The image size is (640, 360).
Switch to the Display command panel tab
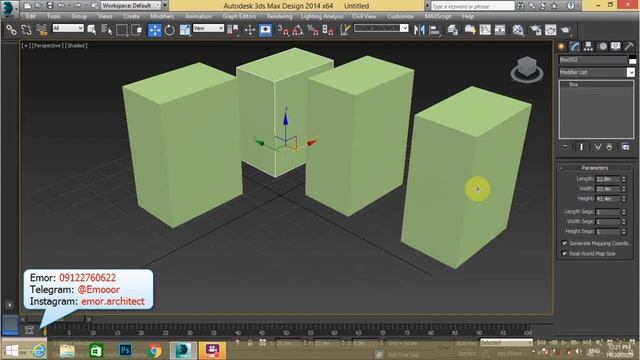point(616,46)
